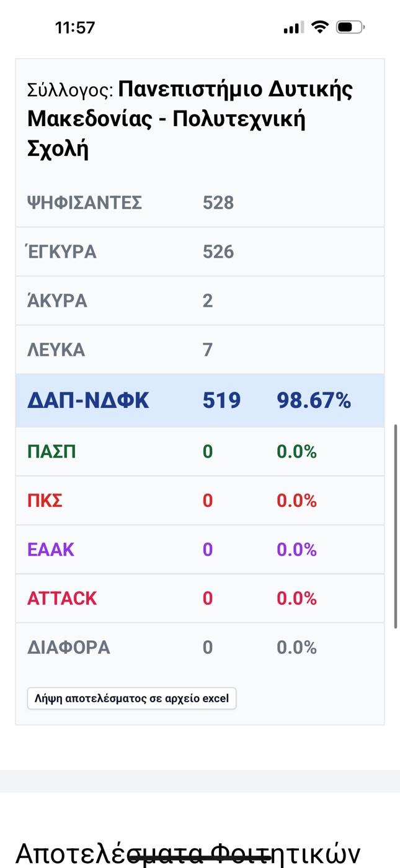Select the ΔΑΠ-ΝΔΦΚ highlighted row label
This screenshot has width=400, height=868.
88,400
